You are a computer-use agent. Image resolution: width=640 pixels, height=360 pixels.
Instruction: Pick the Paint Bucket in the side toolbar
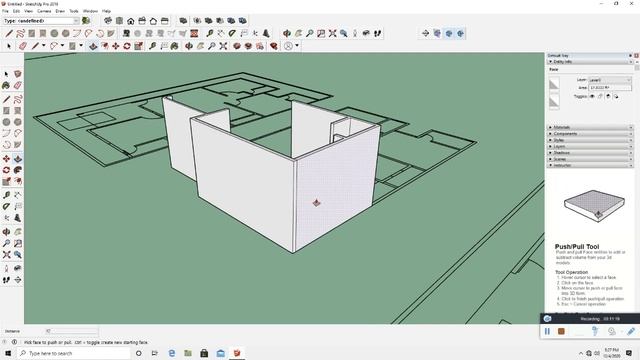coord(6,85)
